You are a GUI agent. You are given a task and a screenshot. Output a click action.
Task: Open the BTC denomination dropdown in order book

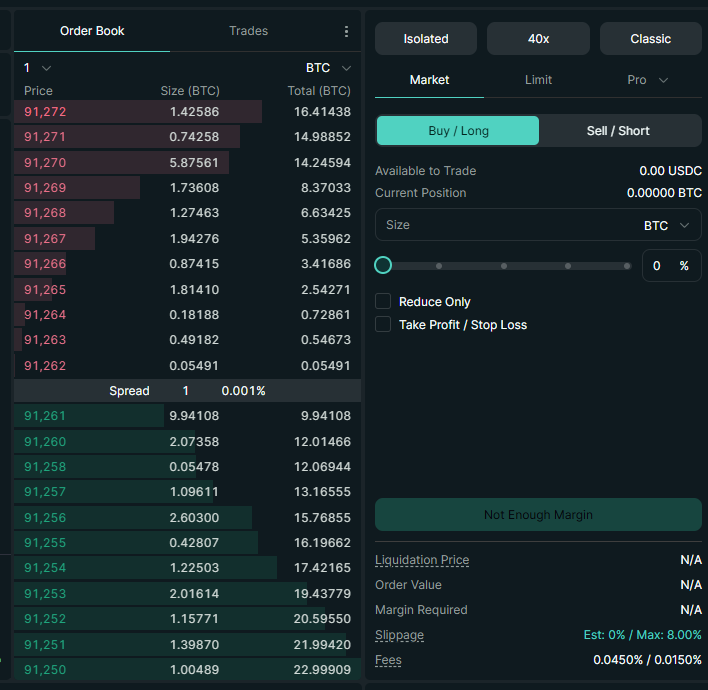click(x=328, y=68)
